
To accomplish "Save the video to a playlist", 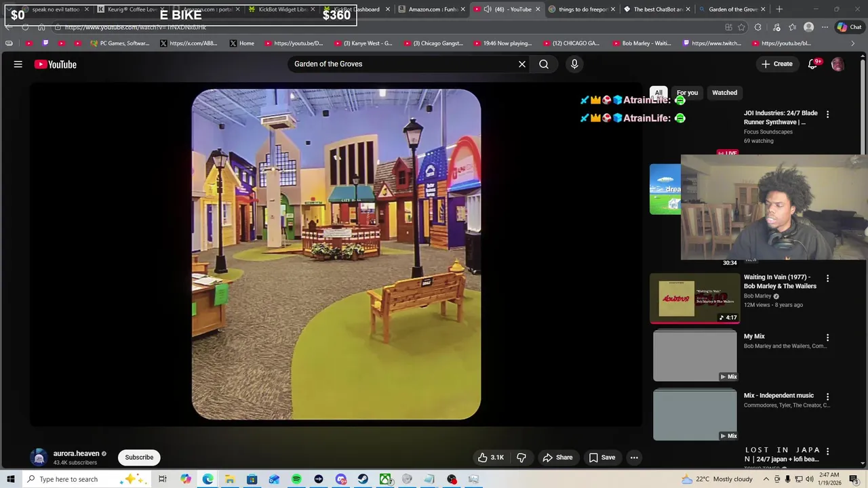I will [602, 457].
